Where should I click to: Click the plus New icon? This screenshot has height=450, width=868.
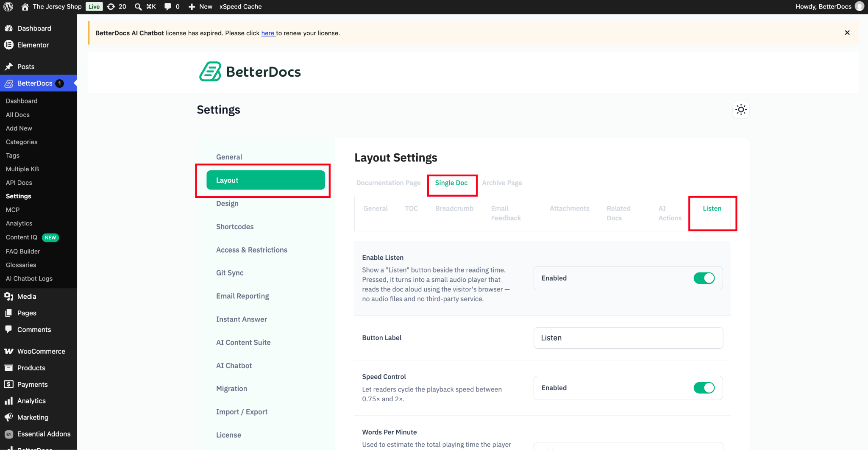(x=192, y=6)
